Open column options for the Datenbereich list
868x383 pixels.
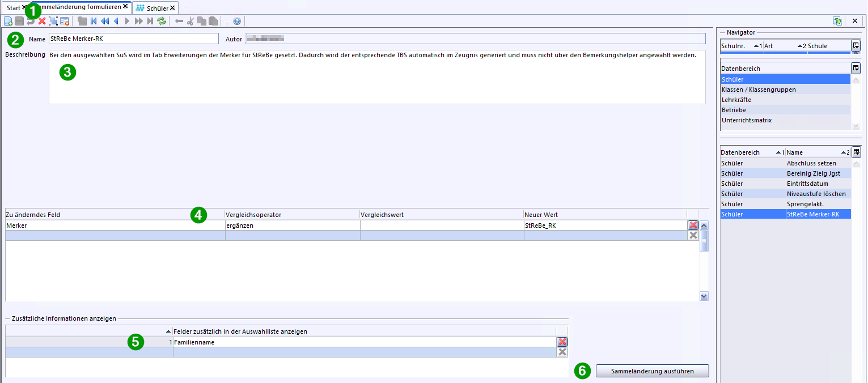(x=856, y=69)
